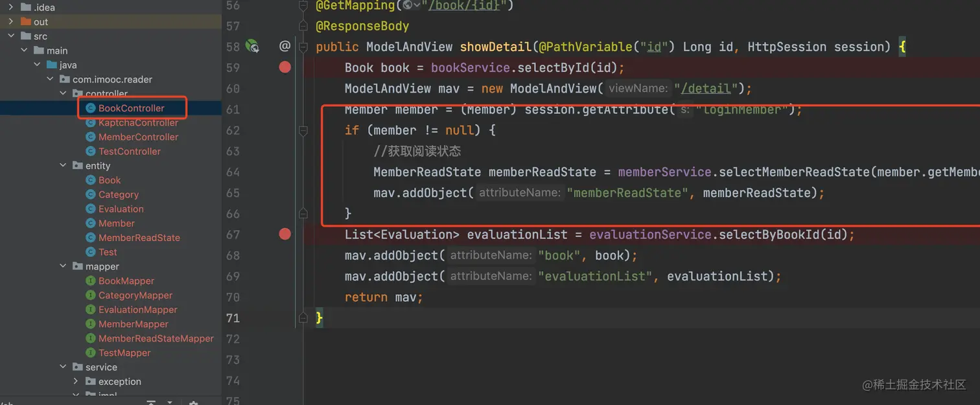Image resolution: width=980 pixels, height=405 pixels.
Task: Click gutter line number 68
Action: pyautogui.click(x=233, y=255)
